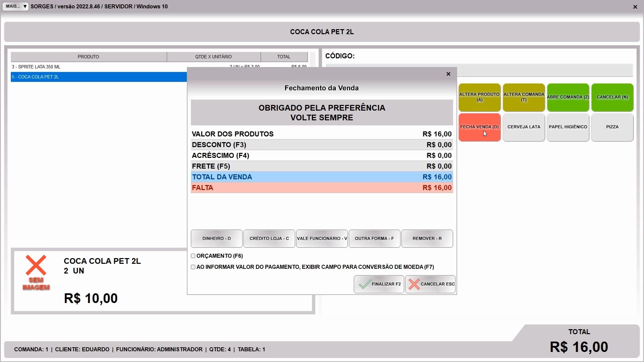Click the Altera Produto (A) button
The width and height of the screenshot is (644, 362).
click(479, 97)
